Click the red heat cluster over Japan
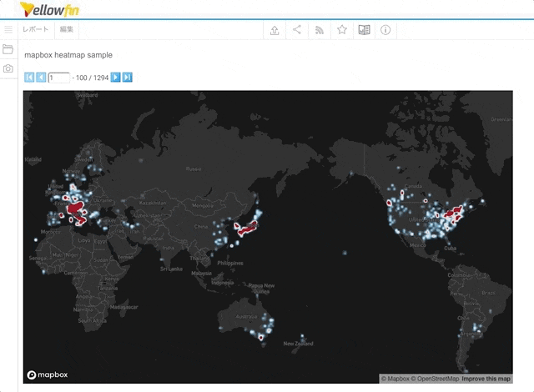This screenshot has width=534, height=392. (x=247, y=229)
